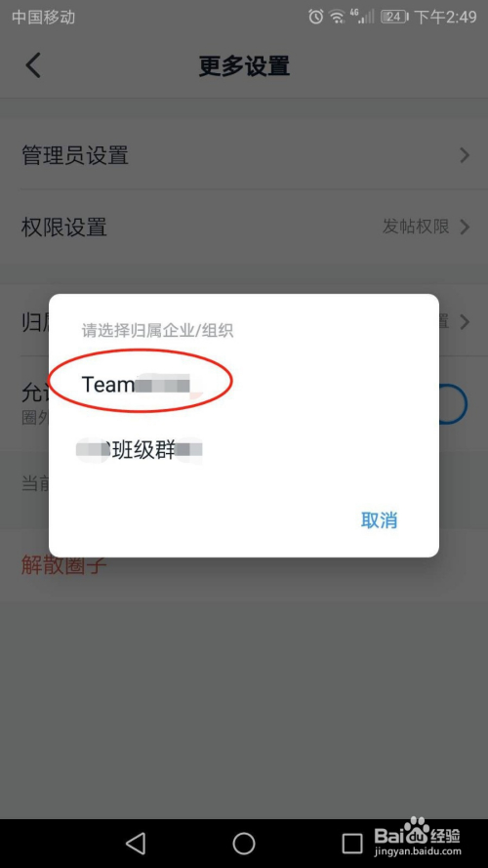Tap 取消 to cancel the dialog
This screenshot has width=488, height=868.
tap(379, 520)
